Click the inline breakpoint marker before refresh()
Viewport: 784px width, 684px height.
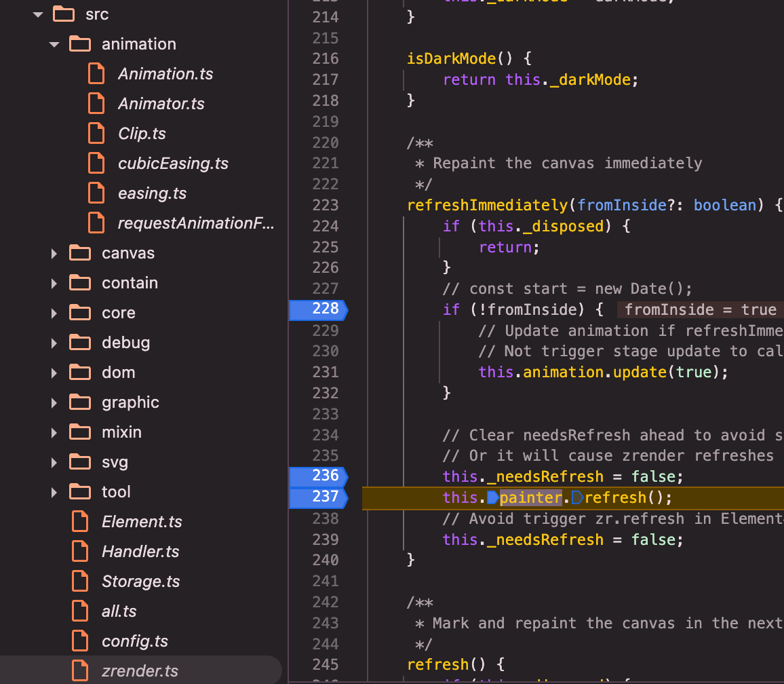[x=577, y=498]
